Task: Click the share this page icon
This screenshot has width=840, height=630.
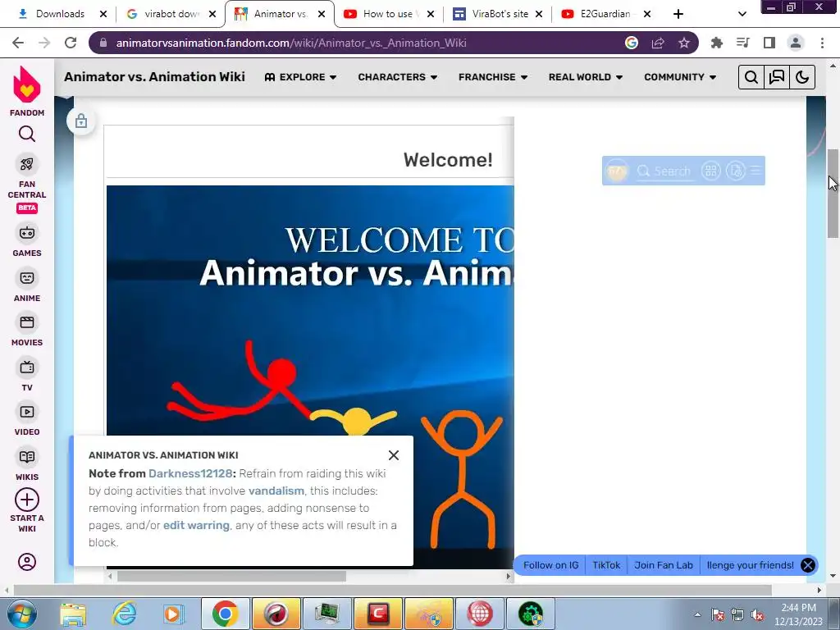Action: 658,43
